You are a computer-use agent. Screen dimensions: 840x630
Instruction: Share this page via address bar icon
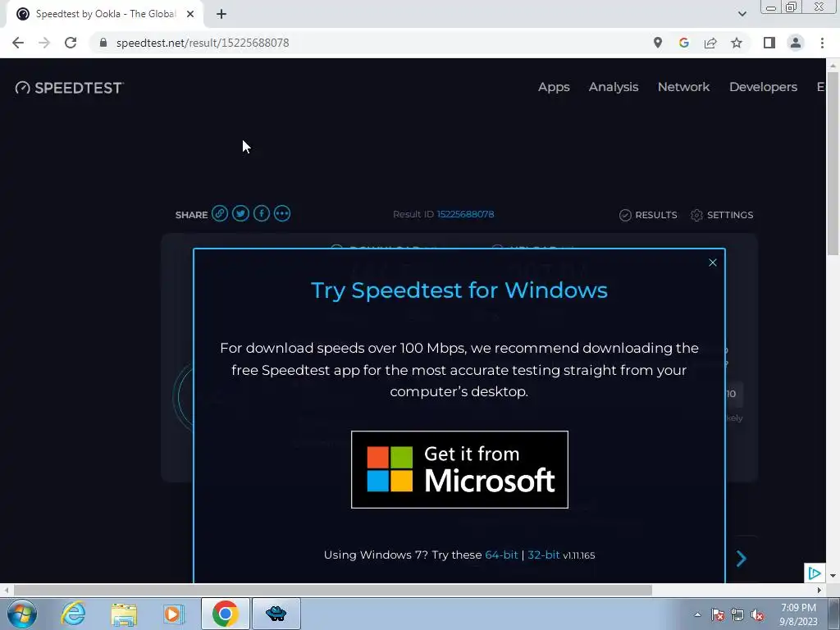click(x=710, y=43)
